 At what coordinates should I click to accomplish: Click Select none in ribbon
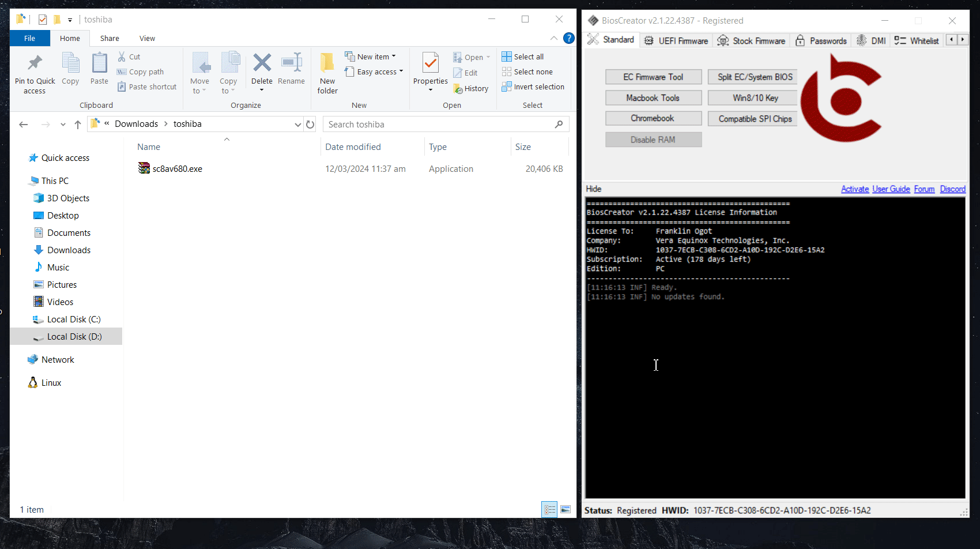coord(527,72)
